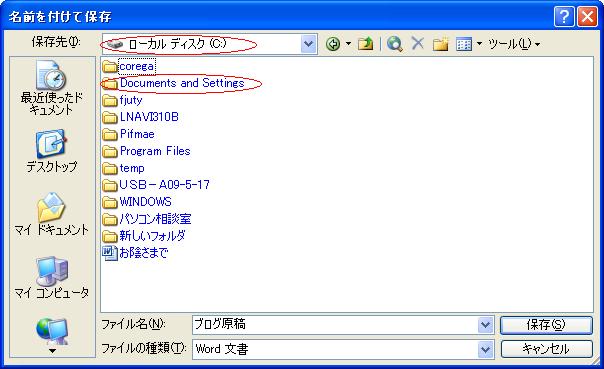Create a new folder icon

point(440,44)
